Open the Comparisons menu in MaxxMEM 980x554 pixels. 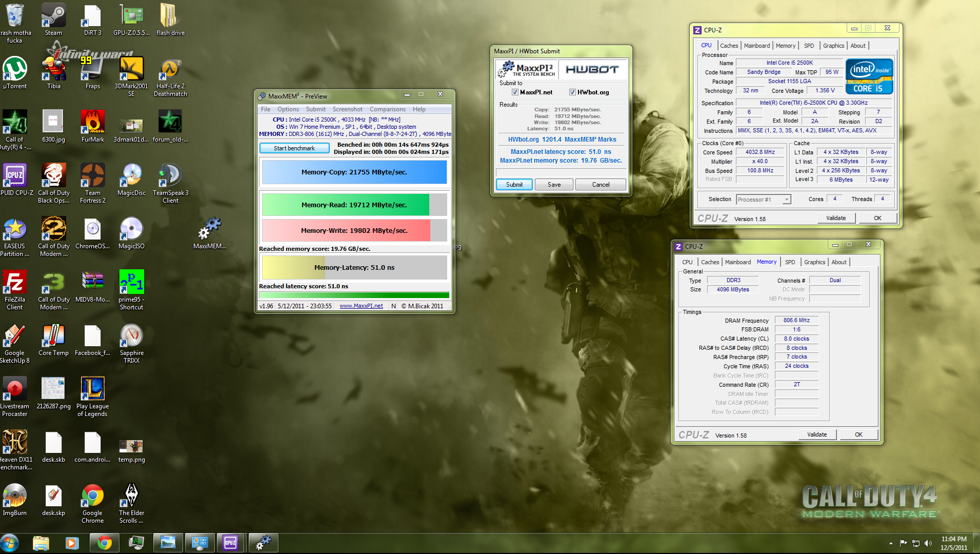click(x=388, y=109)
